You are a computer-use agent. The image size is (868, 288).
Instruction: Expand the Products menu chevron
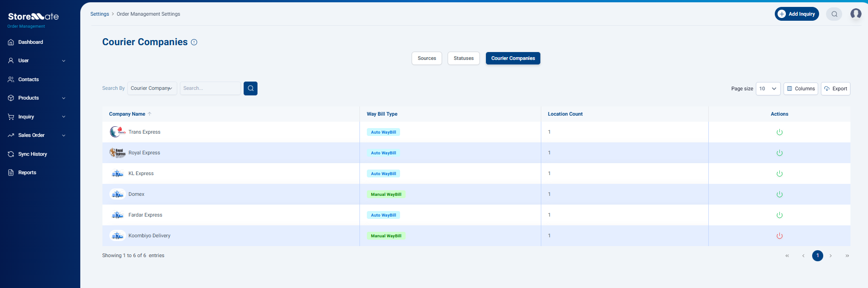pos(64,98)
